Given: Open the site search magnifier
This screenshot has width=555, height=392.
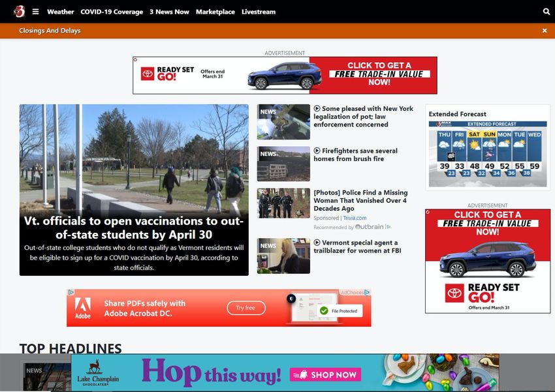Looking at the screenshot, I should [547, 12].
